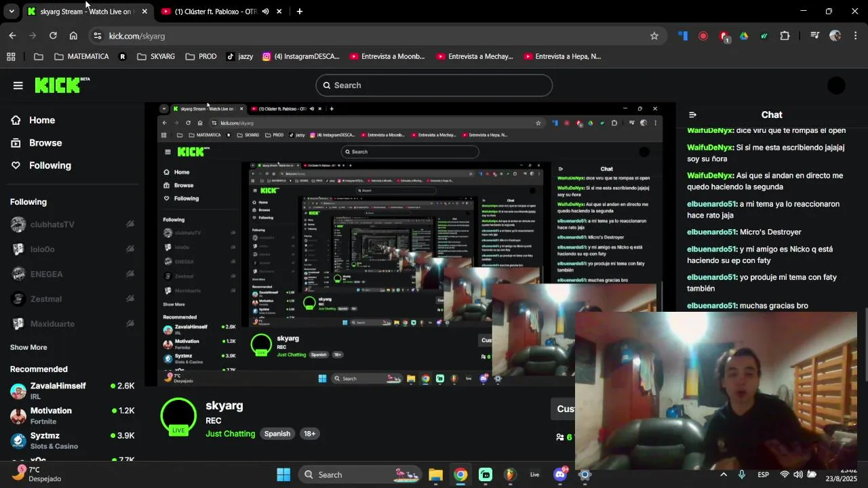Collapse the chat panel icon
The image size is (868, 488).
point(692,115)
